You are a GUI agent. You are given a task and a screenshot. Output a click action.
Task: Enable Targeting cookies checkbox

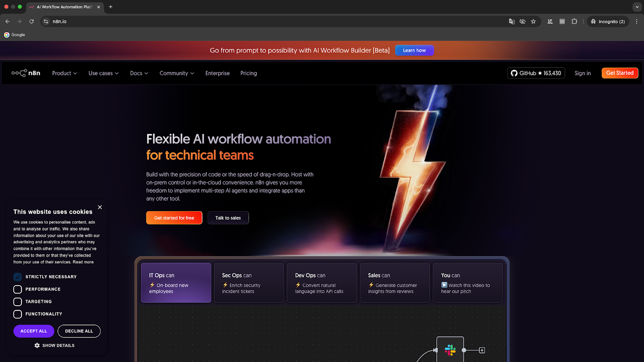[17, 302]
